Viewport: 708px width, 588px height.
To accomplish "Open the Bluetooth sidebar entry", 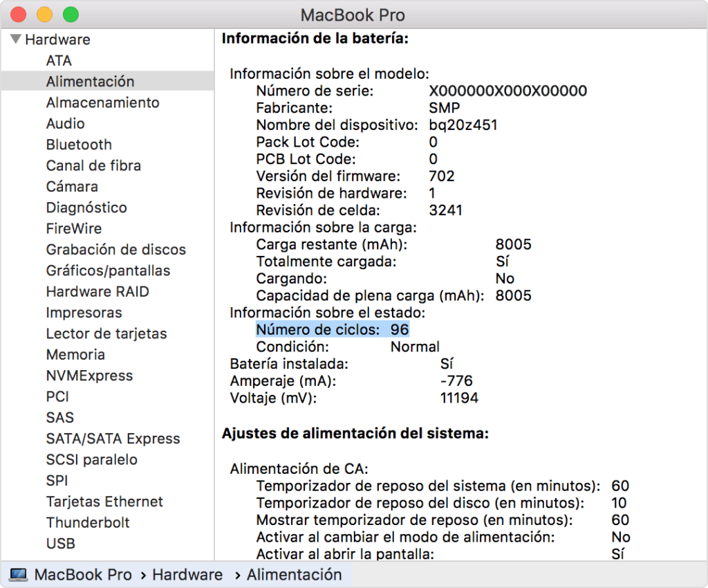I will coord(79,145).
